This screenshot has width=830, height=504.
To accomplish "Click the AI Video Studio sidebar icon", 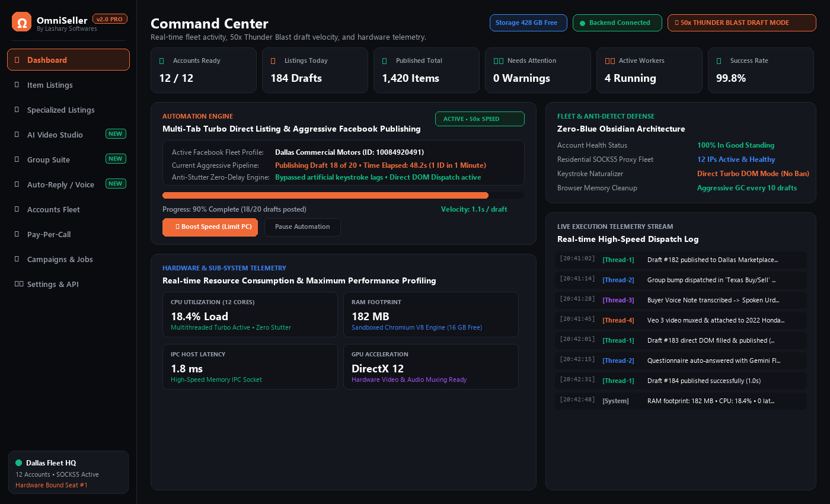I will point(17,135).
